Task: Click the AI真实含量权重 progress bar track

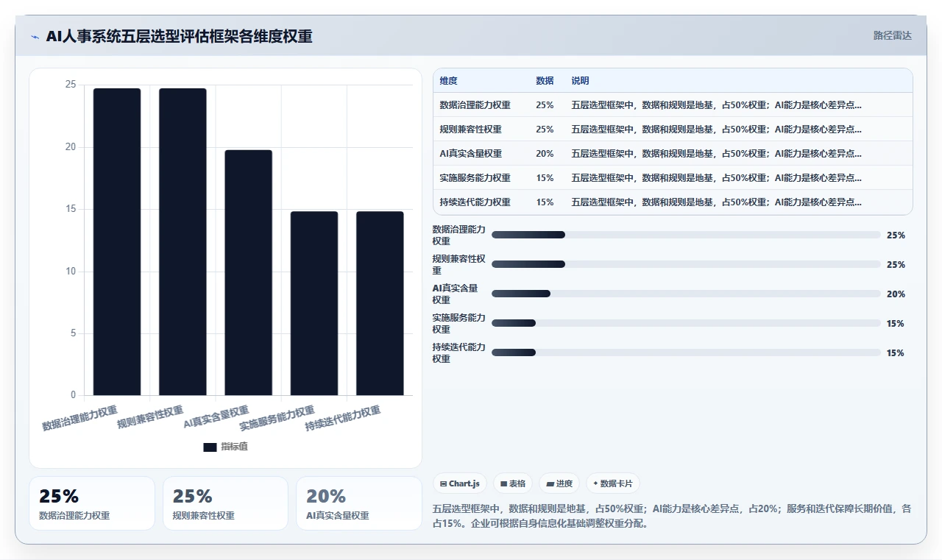Action: pyautogui.click(x=686, y=294)
